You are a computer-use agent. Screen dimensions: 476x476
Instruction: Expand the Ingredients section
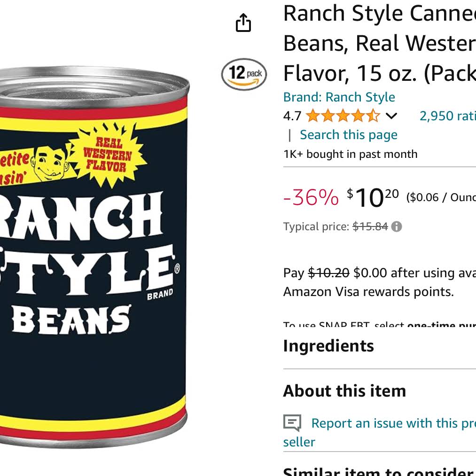click(380, 346)
